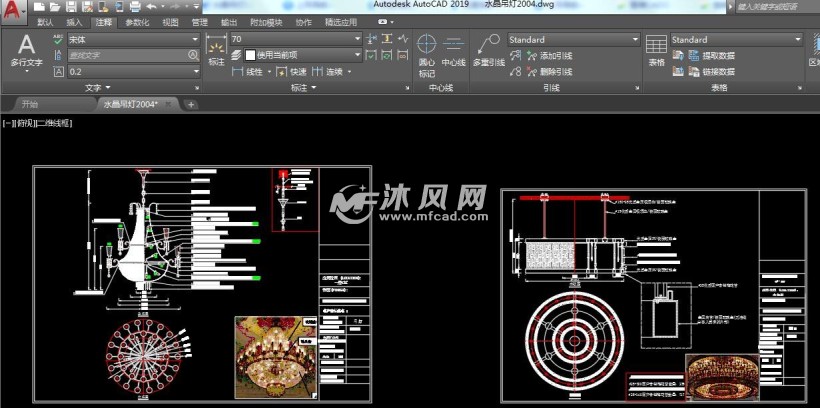Select the 表格 table tool

pos(656,51)
